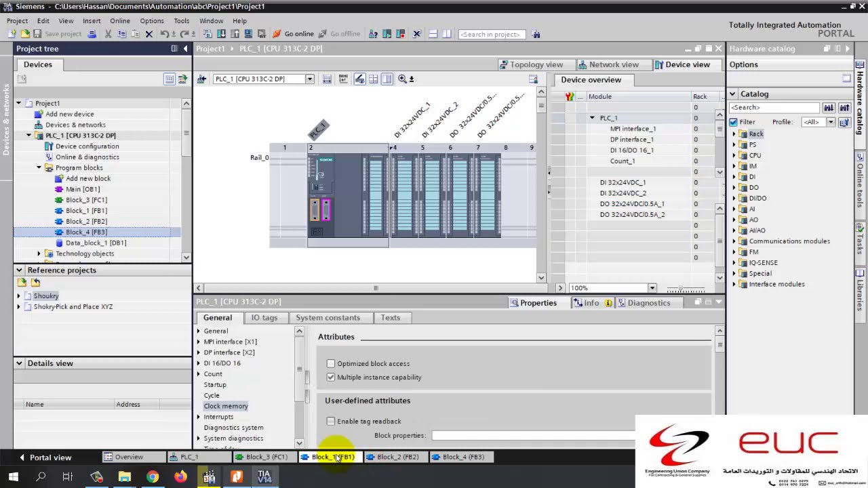Click the Compile icon in the toolbar
Viewport: 868px width, 488px height.
(208, 34)
